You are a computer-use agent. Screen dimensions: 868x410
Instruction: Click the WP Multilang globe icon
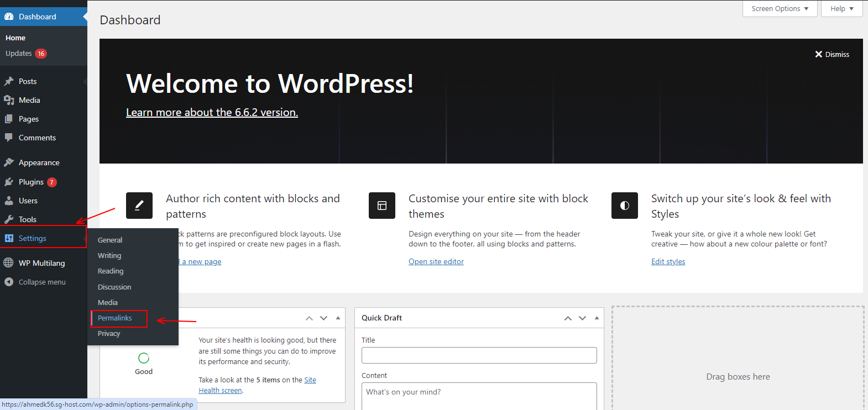coord(9,263)
